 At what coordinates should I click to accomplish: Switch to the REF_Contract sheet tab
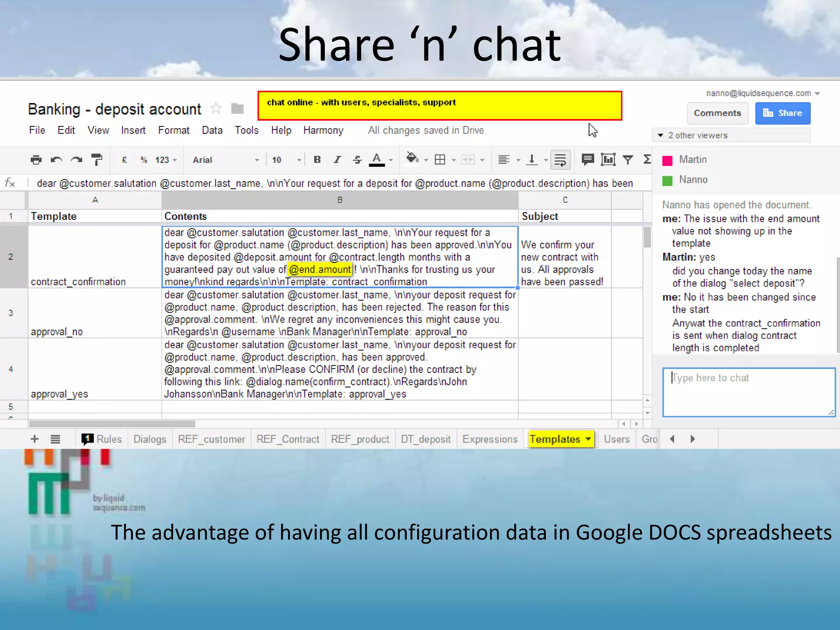point(288,439)
